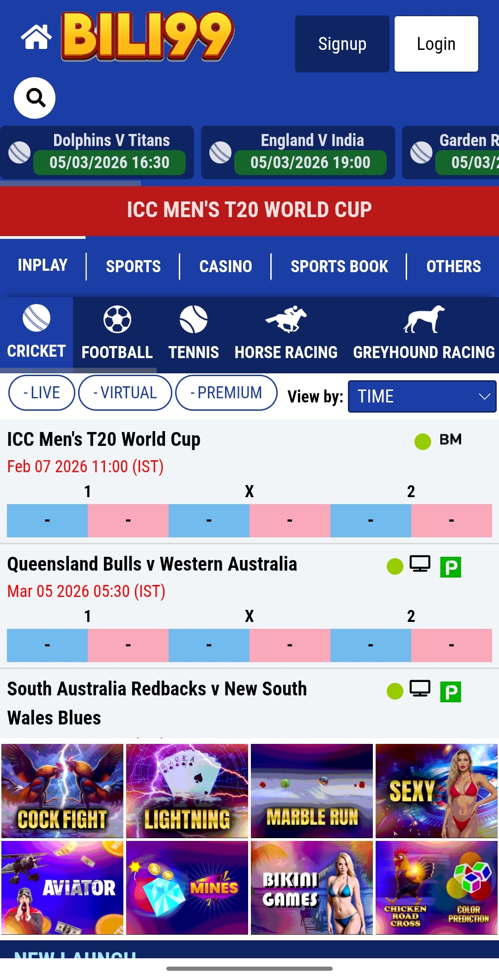
Task: Open the Aviator game thumbnail
Action: coord(62,888)
